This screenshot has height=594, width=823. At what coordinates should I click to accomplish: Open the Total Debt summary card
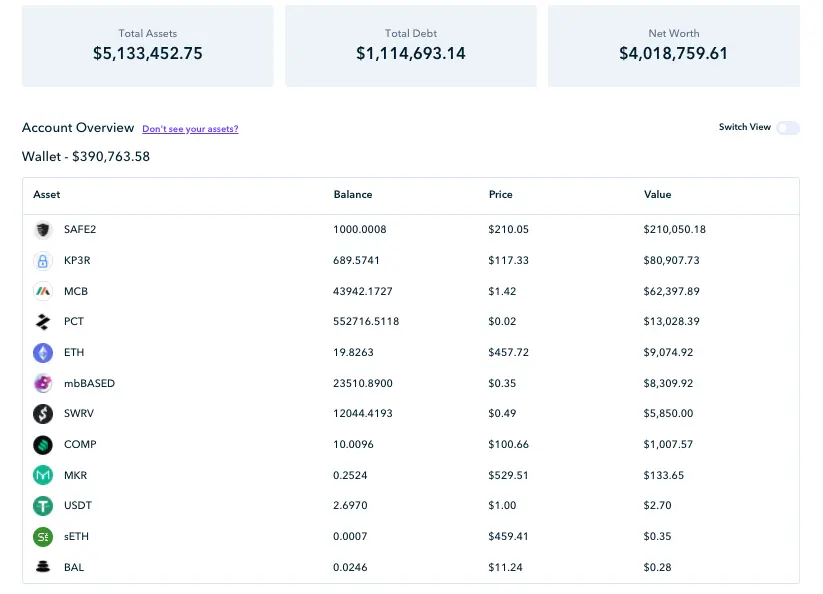[x=411, y=46]
